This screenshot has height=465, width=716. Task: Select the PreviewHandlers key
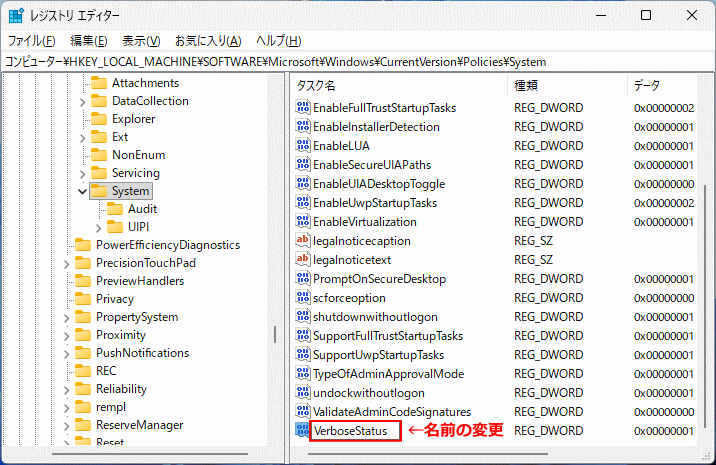coord(140,281)
